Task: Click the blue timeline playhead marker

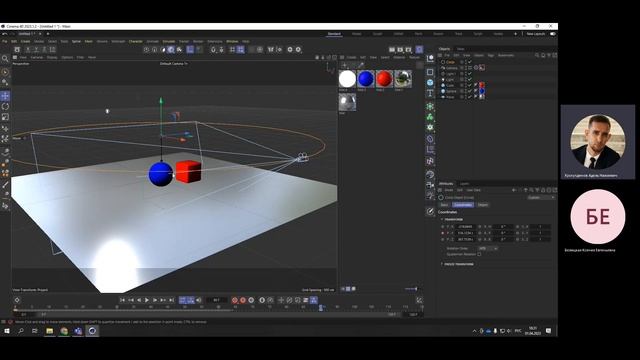Action: 321,307
